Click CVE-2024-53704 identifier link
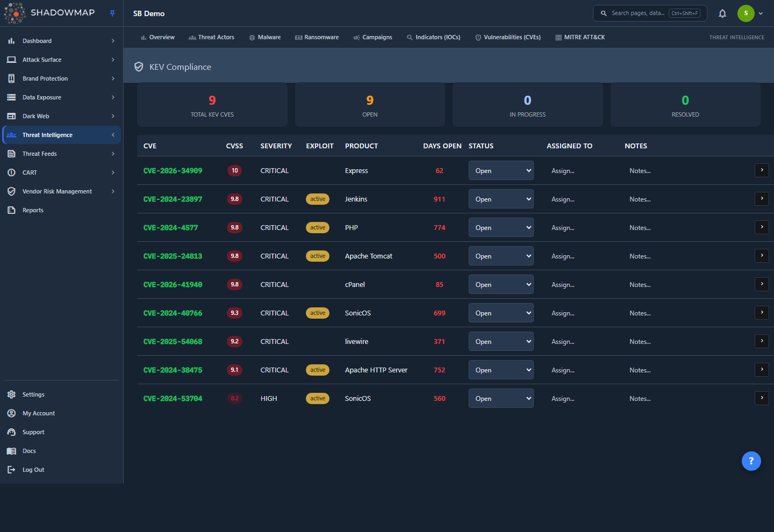The image size is (774, 532). [x=173, y=398]
